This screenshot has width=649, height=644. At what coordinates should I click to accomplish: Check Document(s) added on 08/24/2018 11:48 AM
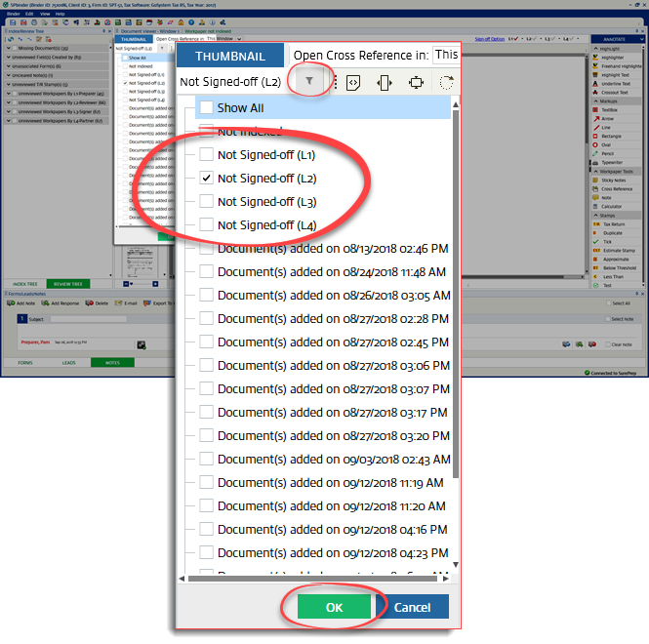point(206,271)
